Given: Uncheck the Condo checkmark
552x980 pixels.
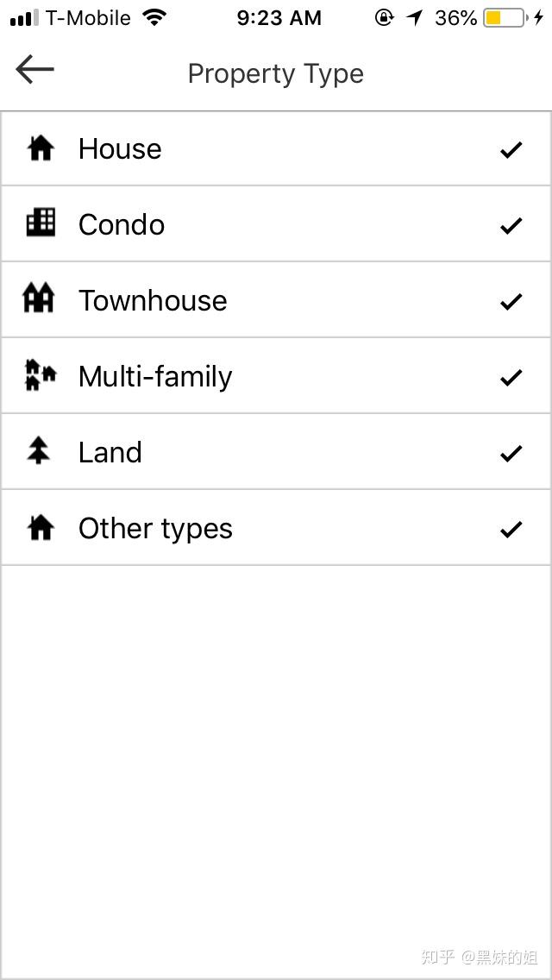Looking at the screenshot, I should coord(511,225).
